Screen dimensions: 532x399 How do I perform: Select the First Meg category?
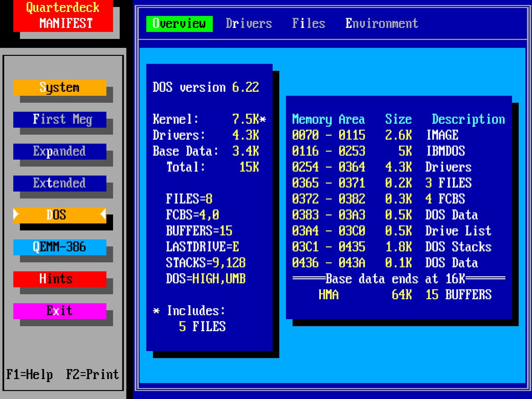click(60, 119)
